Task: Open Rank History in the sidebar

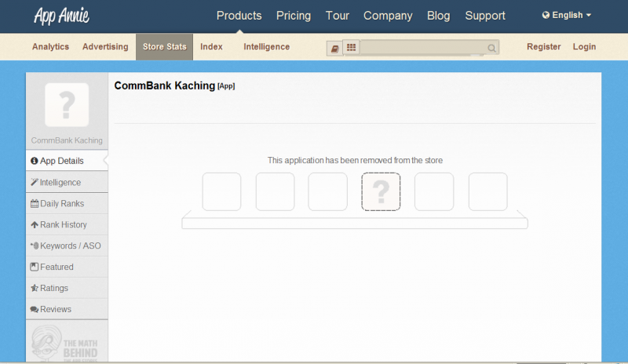Action: coord(63,224)
